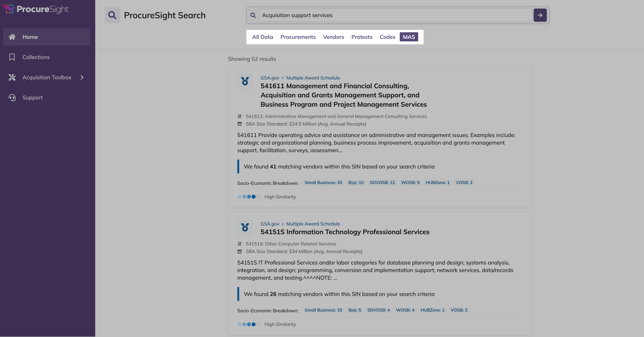644x337 pixels.
Task: Click the Small Business: 19 tag
Action: (x=323, y=310)
